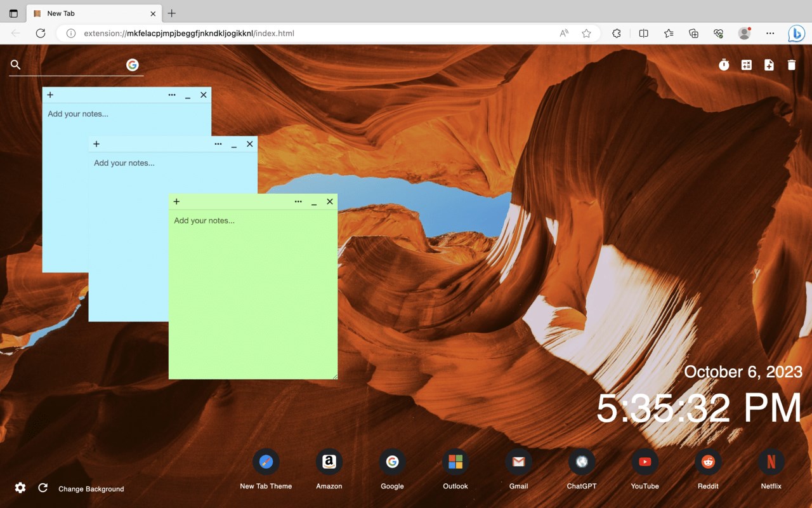The height and width of the screenshot is (508, 812).
Task: Open the green note's three-dot options menu
Action: (298, 201)
